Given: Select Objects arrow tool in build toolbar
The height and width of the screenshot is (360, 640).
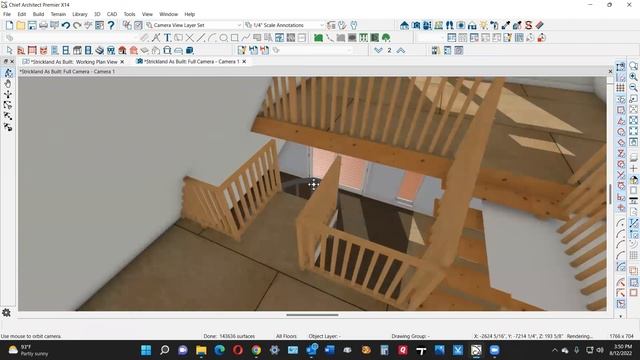Looking at the screenshot, I should pos(9,51).
